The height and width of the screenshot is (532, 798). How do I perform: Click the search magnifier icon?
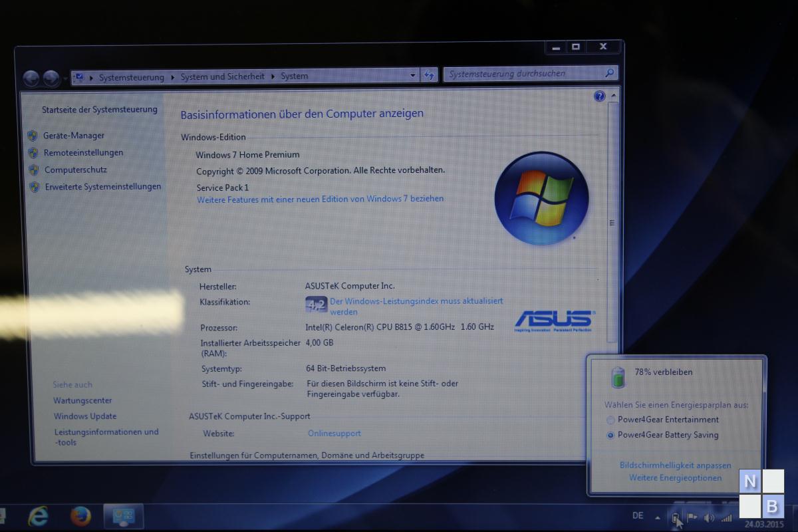[609, 72]
